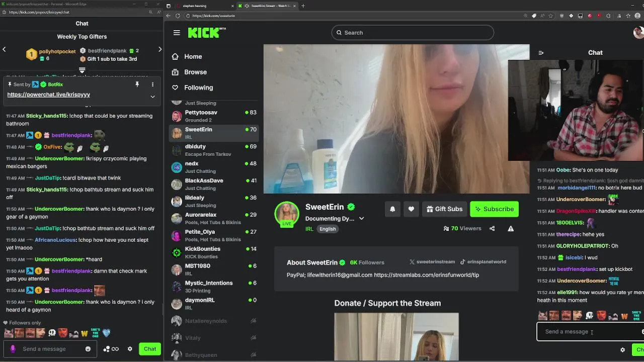Select Pettytoosav channel in sidebar
The image size is (644, 362).
click(214, 116)
